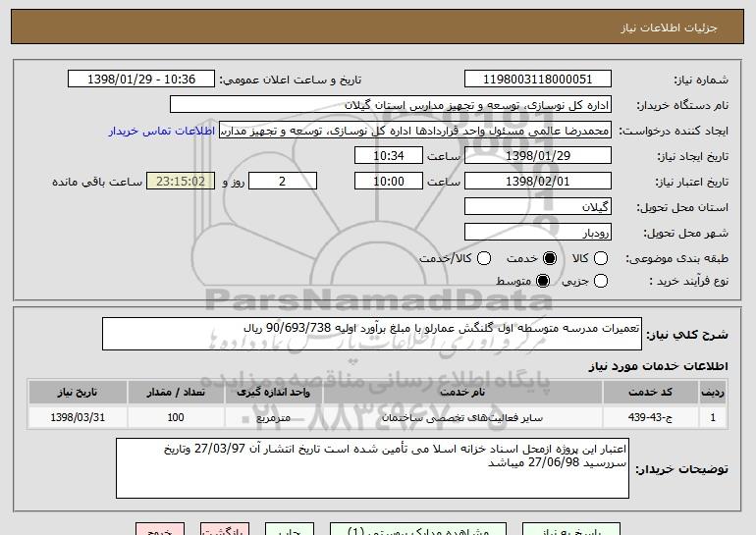Viewport: 756px width, 535px height.
Task: Click the buyer organization name field
Action: click(391, 105)
